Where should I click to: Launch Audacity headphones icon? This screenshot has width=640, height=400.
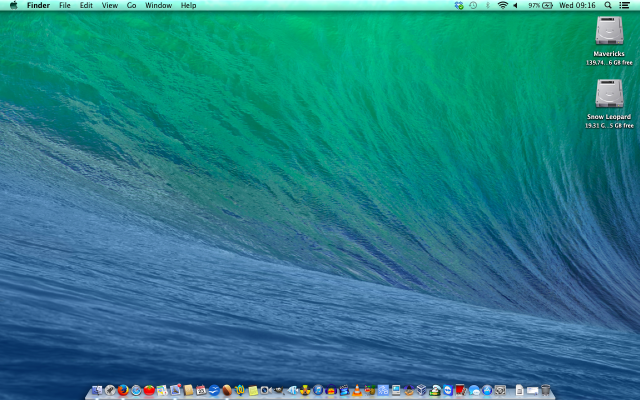[x=331, y=390]
